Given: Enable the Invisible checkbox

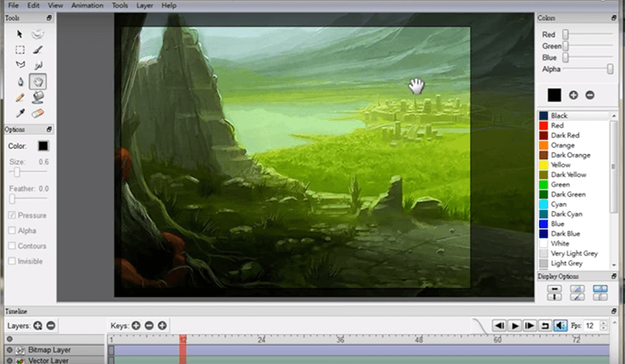Looking at the screenshot, I should click(x=12, y=261).
